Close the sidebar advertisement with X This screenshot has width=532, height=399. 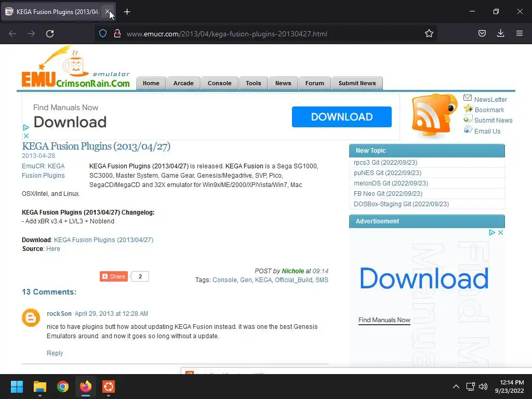coord(500,232)
